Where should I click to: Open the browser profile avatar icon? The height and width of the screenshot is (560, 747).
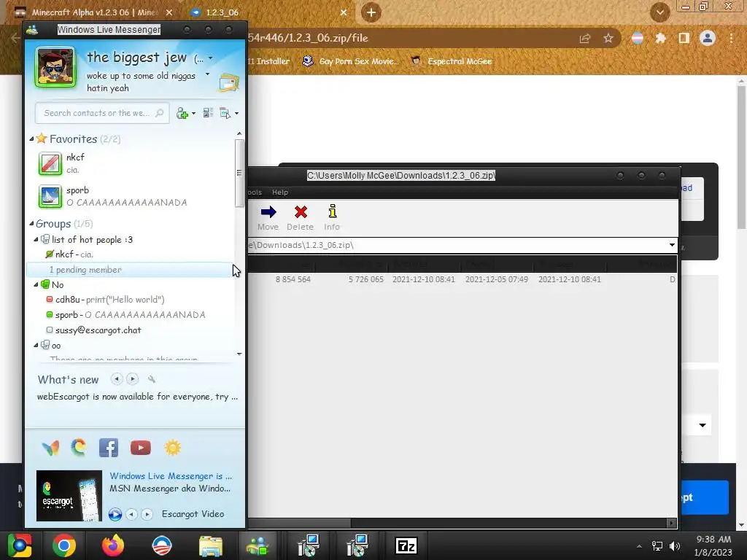pos(708,38)
